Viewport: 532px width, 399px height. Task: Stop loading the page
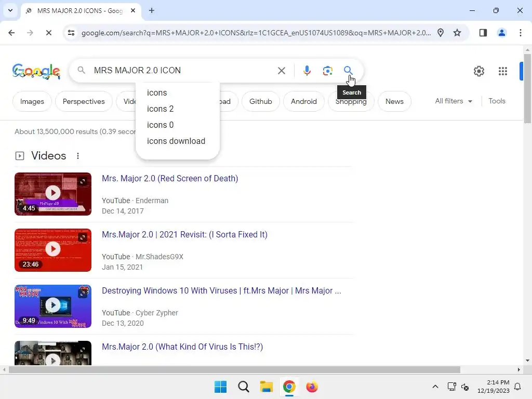coord(48,33)
